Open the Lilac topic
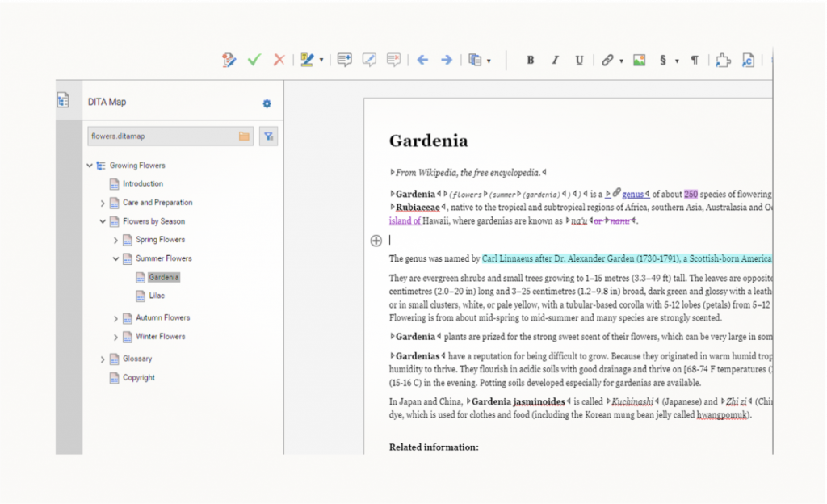827x504 pixels. 157,296
